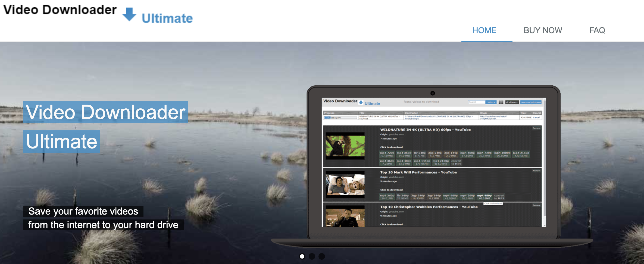Click the Ultimate hero heading
Screen dimensions: 644x264
(61, 142)
